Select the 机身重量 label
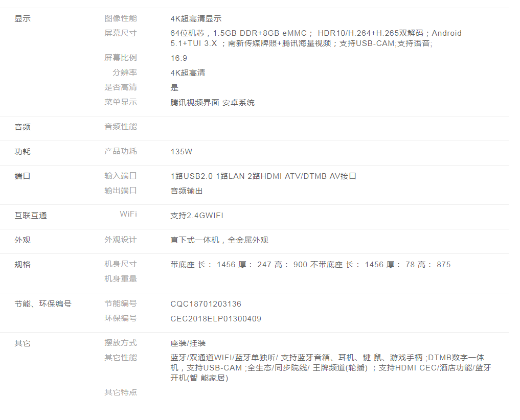The width and height of the screenshot is (520, 420). pyautogui.click(x=121, y=279)
